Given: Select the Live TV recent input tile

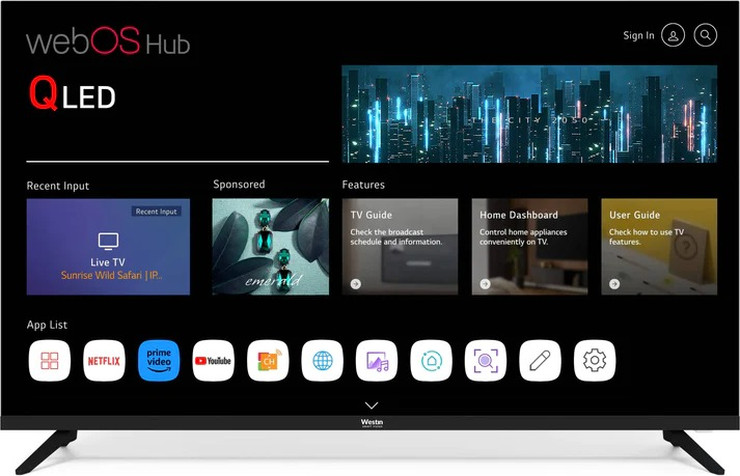Looking at the screenshot, I should (108, 247).
